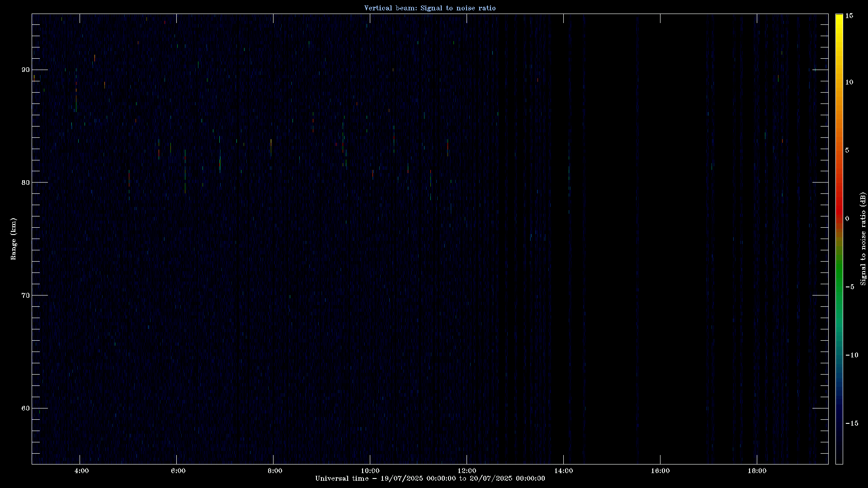Click the colorbar value 0

point(847,219)
